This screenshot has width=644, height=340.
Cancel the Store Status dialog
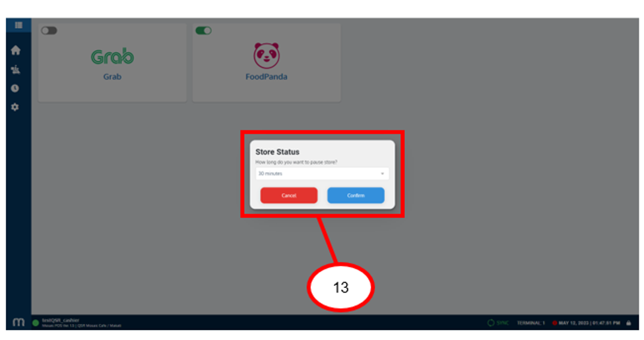click(x=289, y=195)
